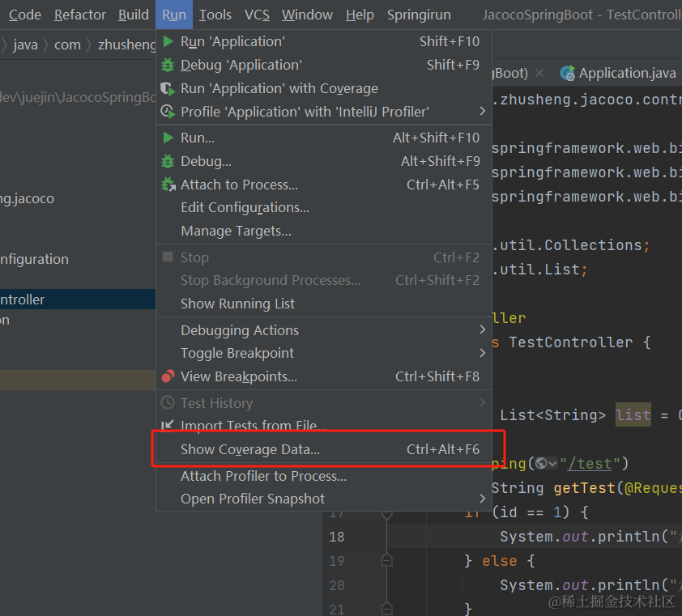The height and width of the screenshot is (616, 682).
Task: Click the highlighted 'list' variable in code
Action: pos(633,415)
